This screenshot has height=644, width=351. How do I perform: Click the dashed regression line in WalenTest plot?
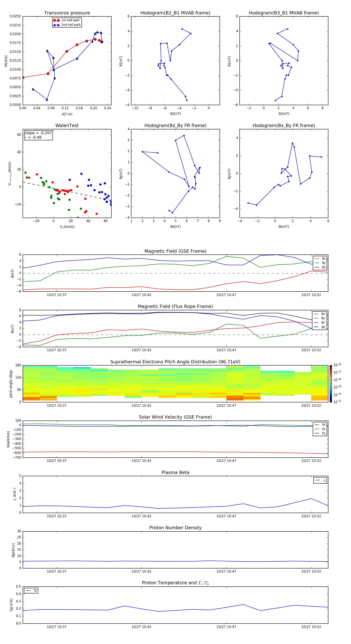tap(67, 191)
